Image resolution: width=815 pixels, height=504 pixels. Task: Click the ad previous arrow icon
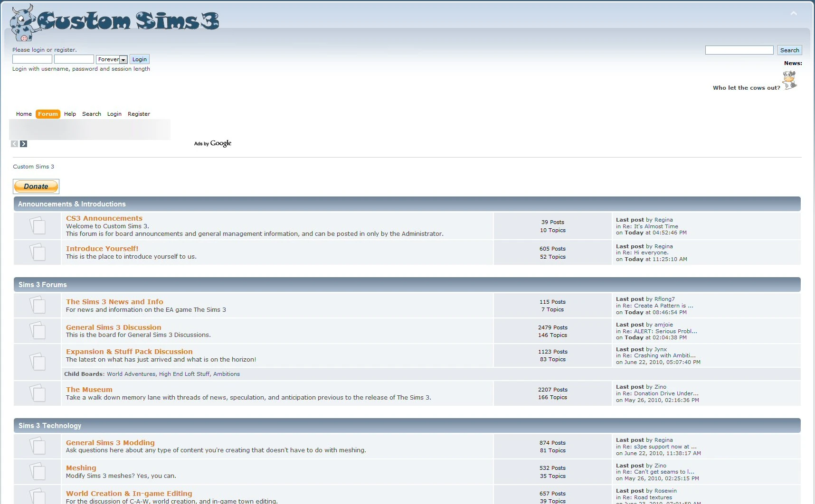click(x=15, y=144)
